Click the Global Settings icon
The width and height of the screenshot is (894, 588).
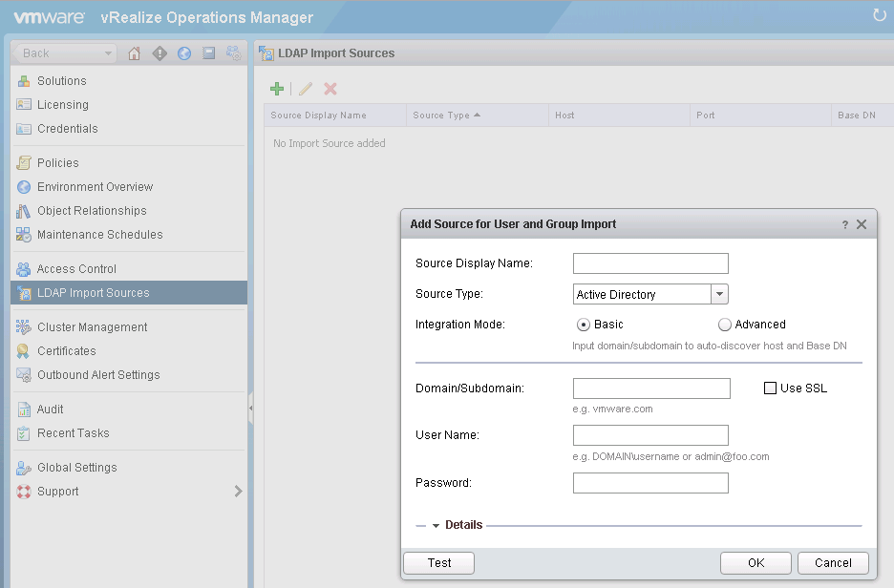click(x=23, y=467)
